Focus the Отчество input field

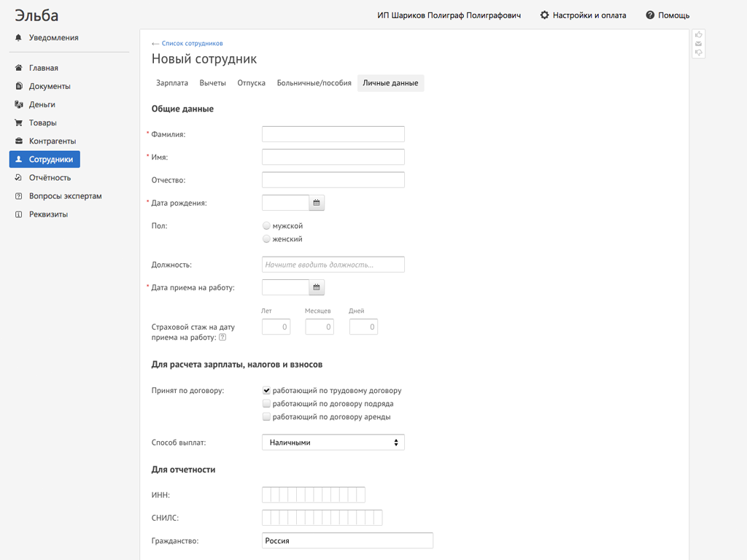[x=333, y=180]
